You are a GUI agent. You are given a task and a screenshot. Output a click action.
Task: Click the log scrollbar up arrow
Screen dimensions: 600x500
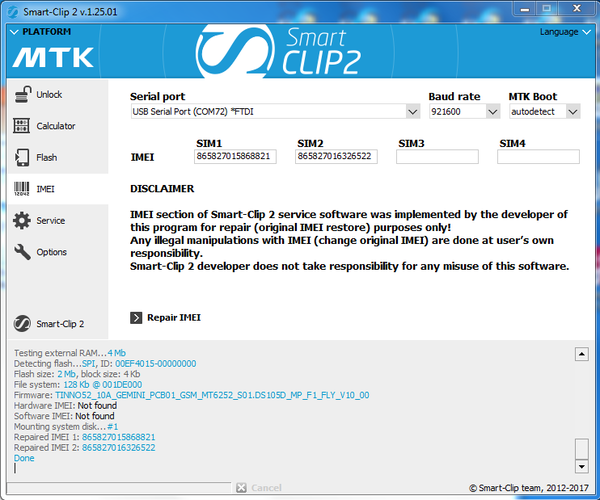click(x=582, y=354)
